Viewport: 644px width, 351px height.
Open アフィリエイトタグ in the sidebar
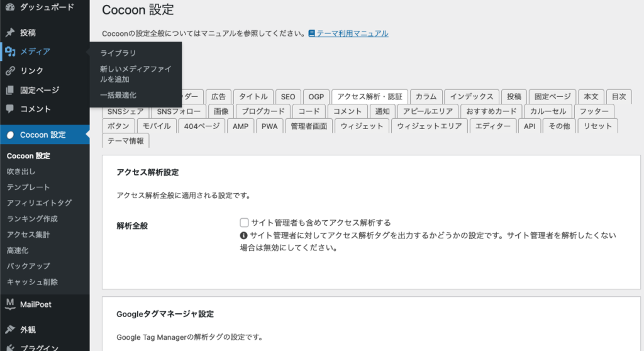click(x=40, y=203)
